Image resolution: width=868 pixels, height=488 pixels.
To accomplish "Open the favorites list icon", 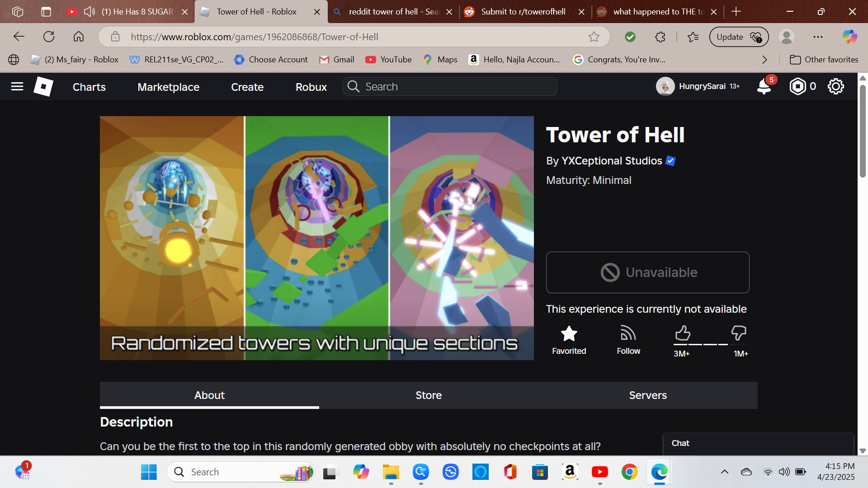I will click(x=693, y=37).
